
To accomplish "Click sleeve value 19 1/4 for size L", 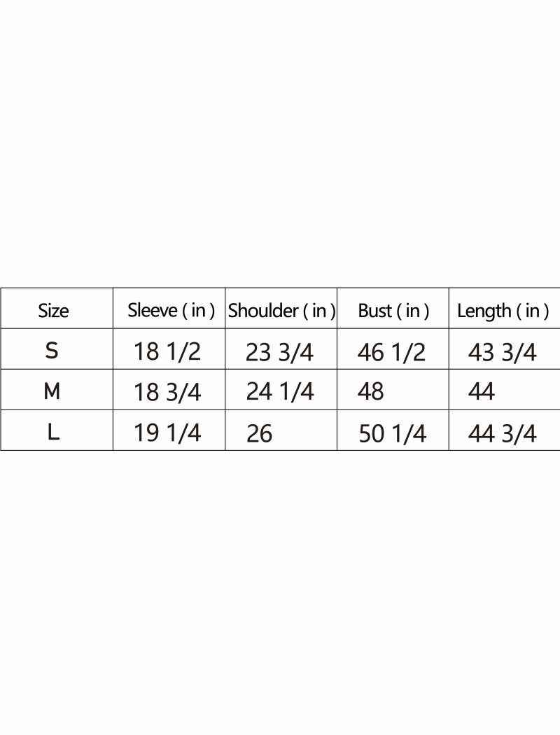I will [167, 433].
